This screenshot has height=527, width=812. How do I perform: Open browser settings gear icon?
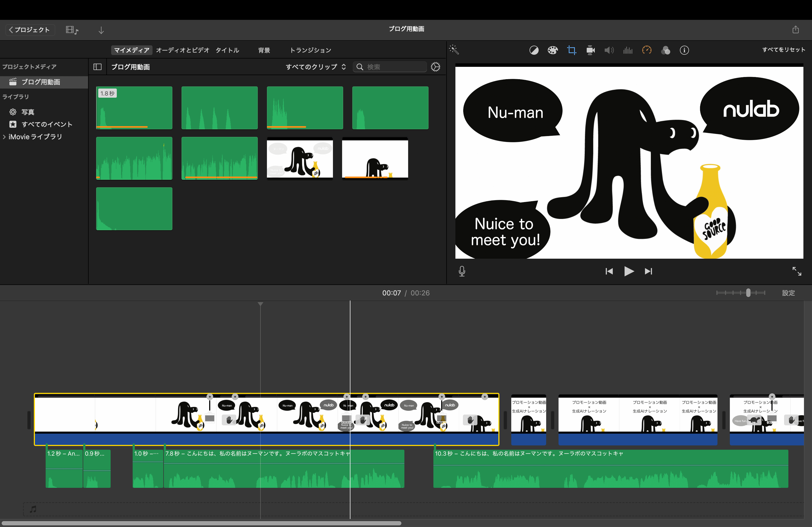[x=435, y=67]
